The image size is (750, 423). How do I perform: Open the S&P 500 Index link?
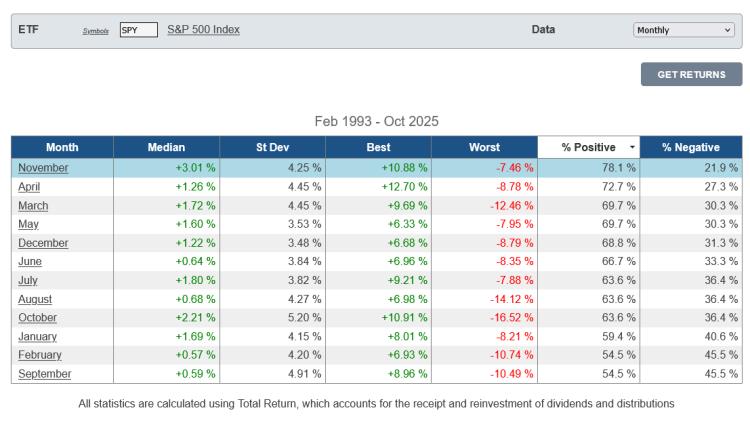(x=203, y=30)
